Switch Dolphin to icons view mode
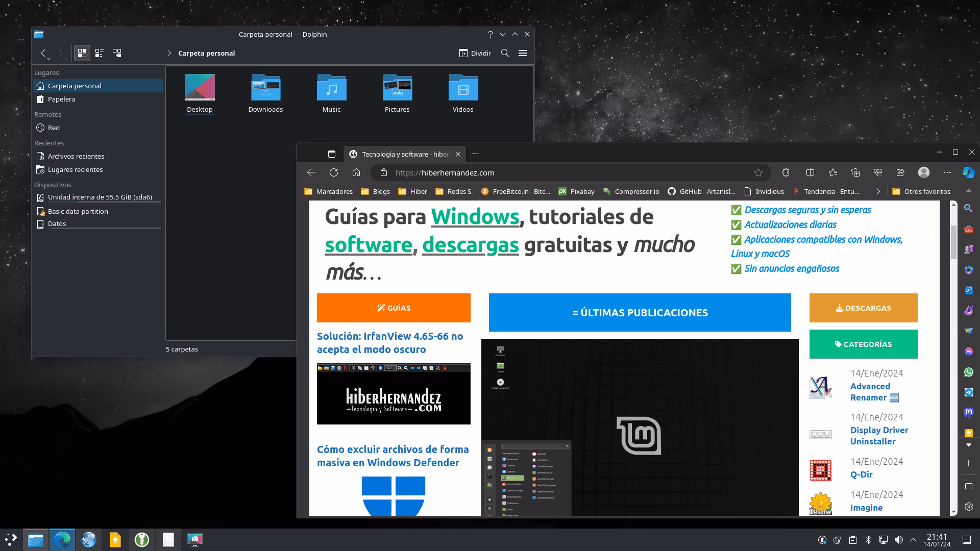The width and height of the screenshot is (980, 551). (82, 53)
